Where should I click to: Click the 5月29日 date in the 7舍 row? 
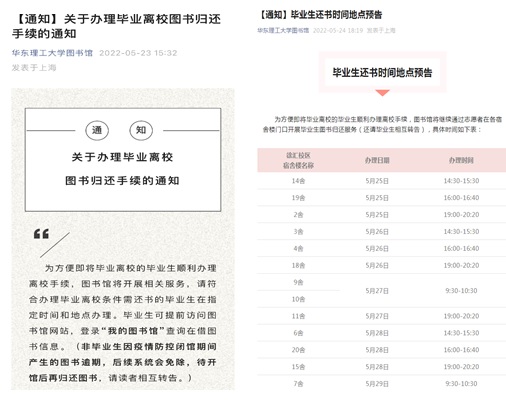tap(377, 384)
